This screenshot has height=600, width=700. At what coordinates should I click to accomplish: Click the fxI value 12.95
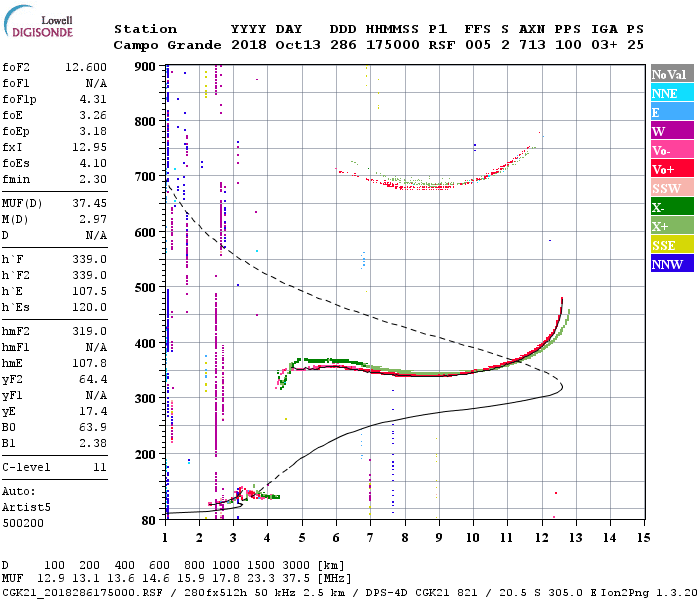pyautogui.click(x=89, y=147)
